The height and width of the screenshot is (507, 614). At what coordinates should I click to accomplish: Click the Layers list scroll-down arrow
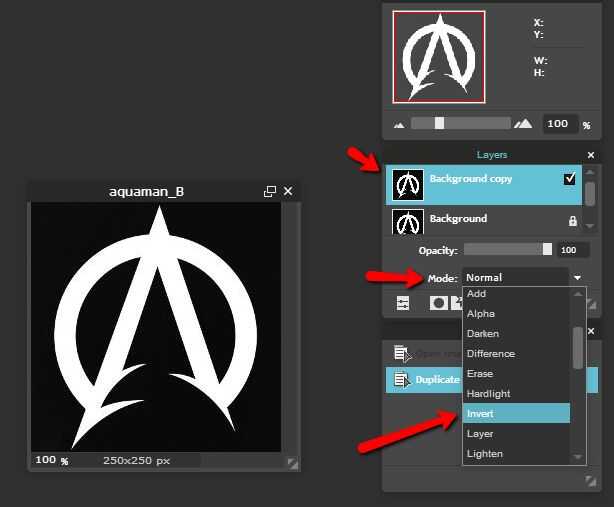pos(590,226)
